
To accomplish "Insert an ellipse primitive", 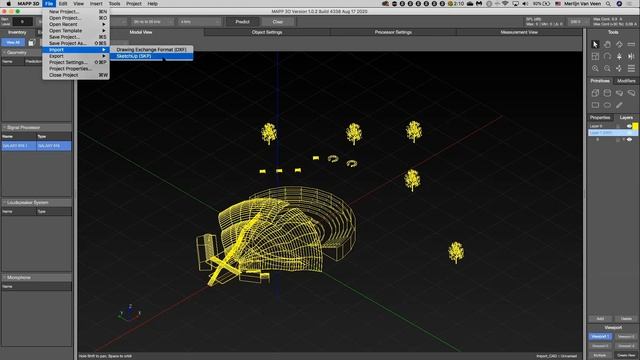I will pyautogui.click(x=607, y=105).
